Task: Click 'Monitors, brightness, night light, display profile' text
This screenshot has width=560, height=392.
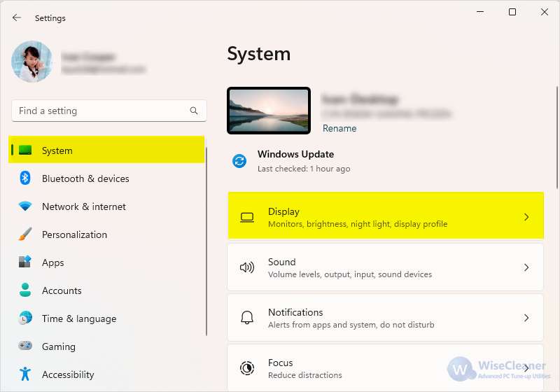Action: [358, 224]
